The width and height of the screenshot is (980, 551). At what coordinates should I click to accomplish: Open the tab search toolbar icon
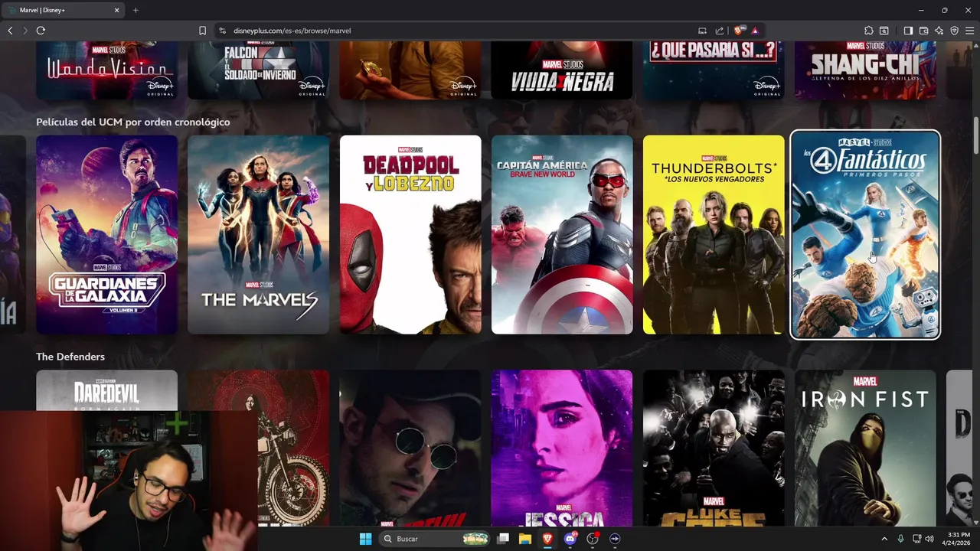coord(884,31)
